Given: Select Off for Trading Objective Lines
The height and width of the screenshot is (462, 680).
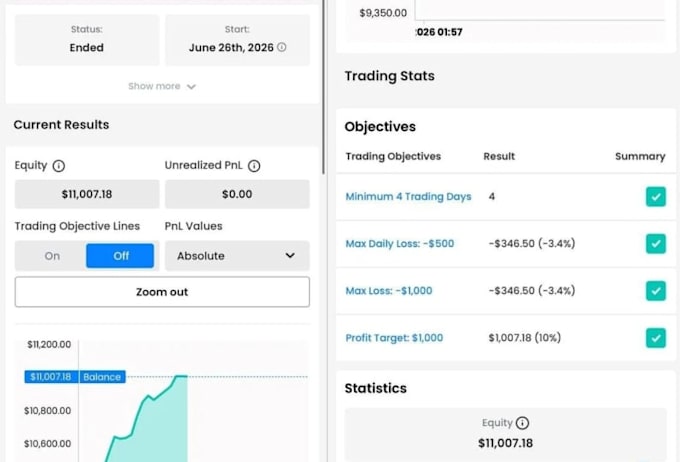Looking at the screenshot, I should (x=120, y=256).
